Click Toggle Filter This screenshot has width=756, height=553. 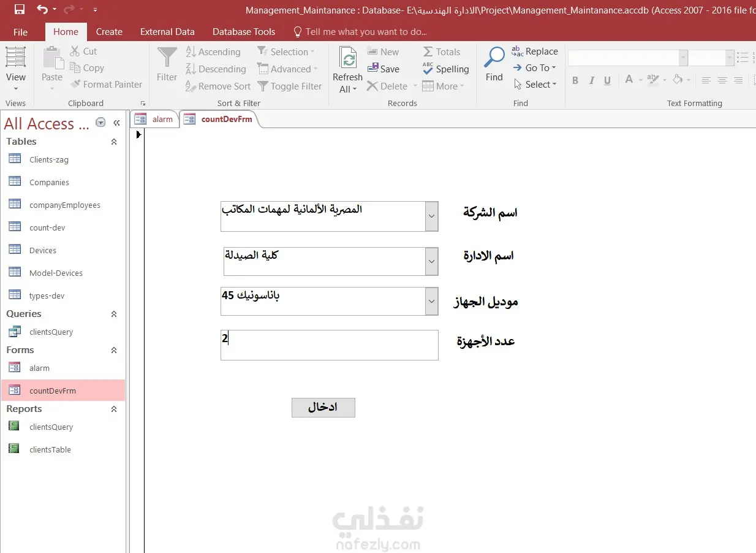(290, 86)
